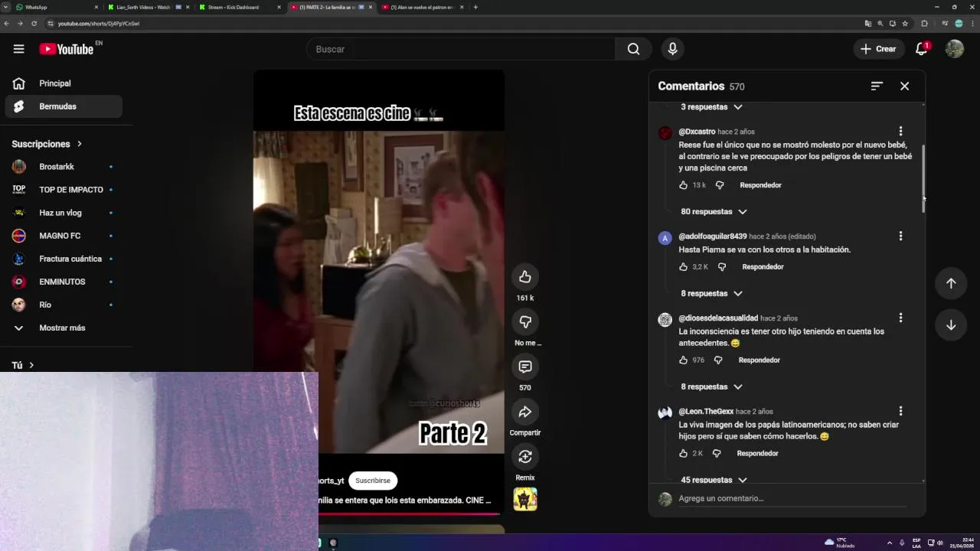
Task: Click the comments icon showing 570
Action: click(x=525, y=367)
